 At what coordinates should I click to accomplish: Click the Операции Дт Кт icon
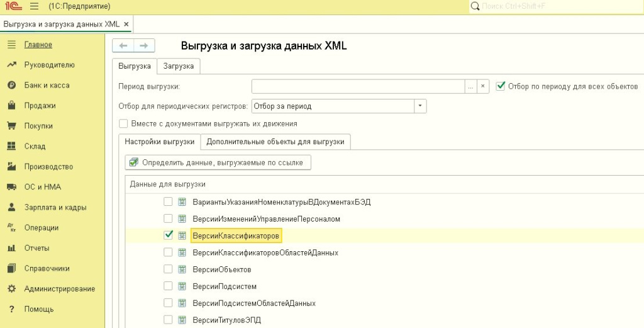point(11,227)
